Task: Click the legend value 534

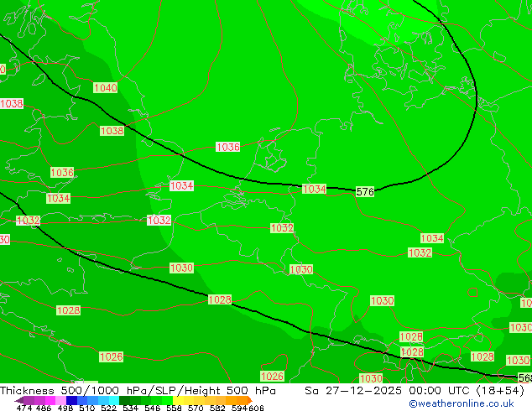Action: point(130,408)
